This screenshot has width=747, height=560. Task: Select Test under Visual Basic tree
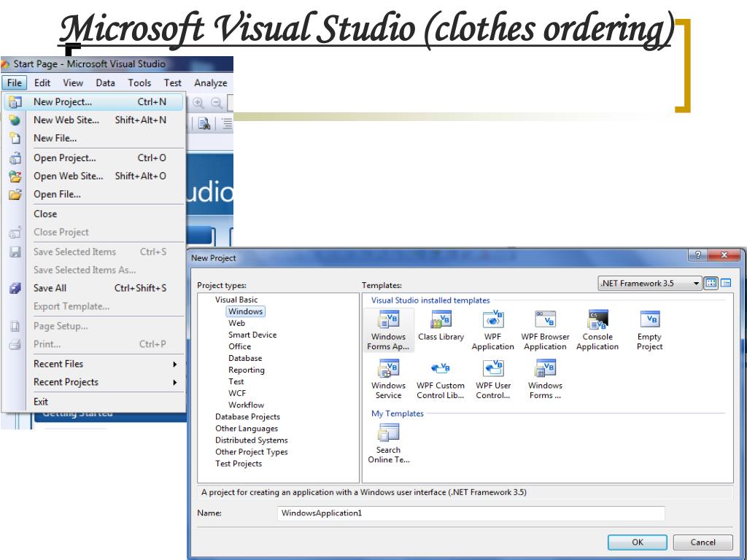236,381
